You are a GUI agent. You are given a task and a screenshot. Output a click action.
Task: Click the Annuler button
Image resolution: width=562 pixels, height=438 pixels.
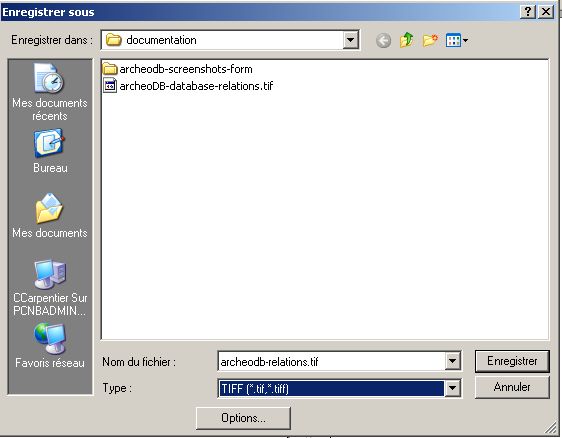pos(512,387)
